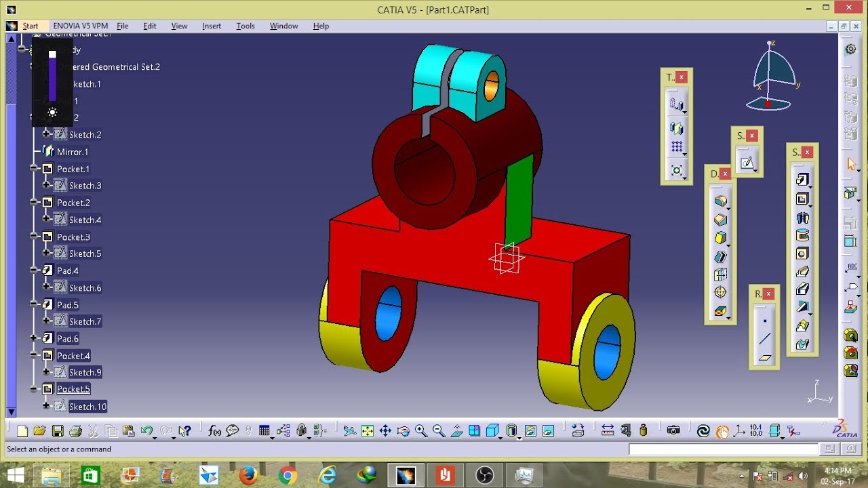This screenshot has height=488, width=868.
Task: Open the Formula f(x) tool
Action: (215, 430)
